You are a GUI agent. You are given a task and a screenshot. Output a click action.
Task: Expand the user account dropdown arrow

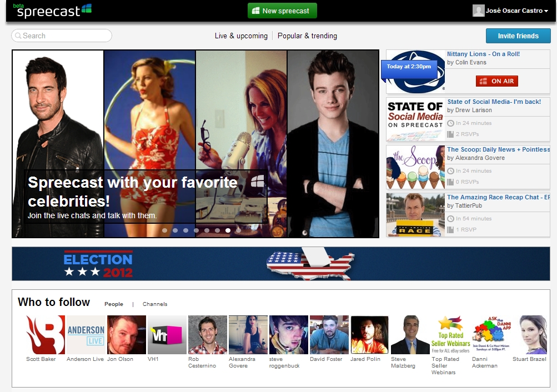tap(546, 12)
